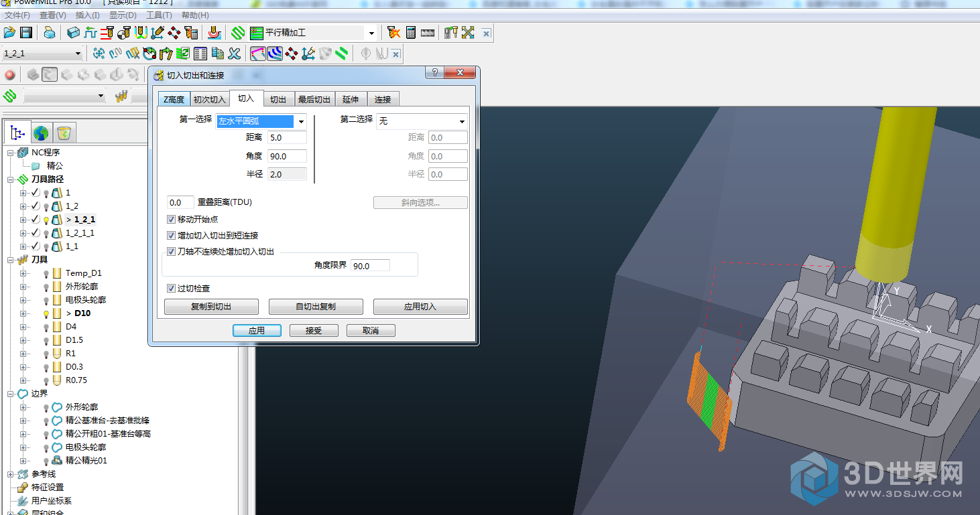Click the 复制到切出 button
Screen dimensions: 980x515
[211, 307]
